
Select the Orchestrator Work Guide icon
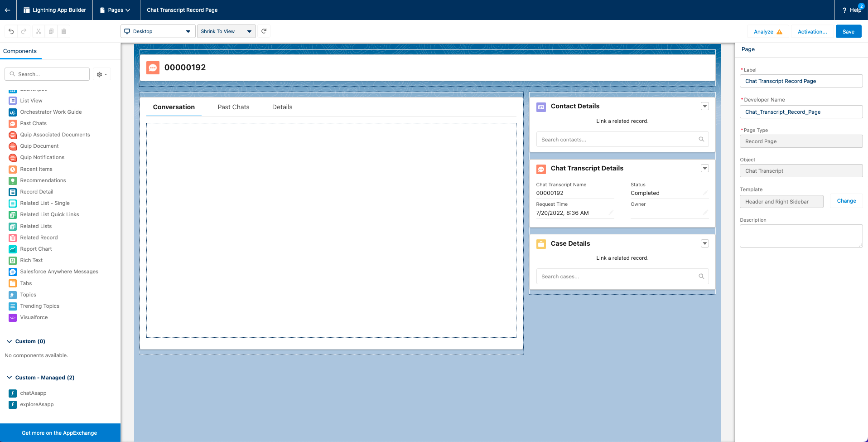coord(13,112)
